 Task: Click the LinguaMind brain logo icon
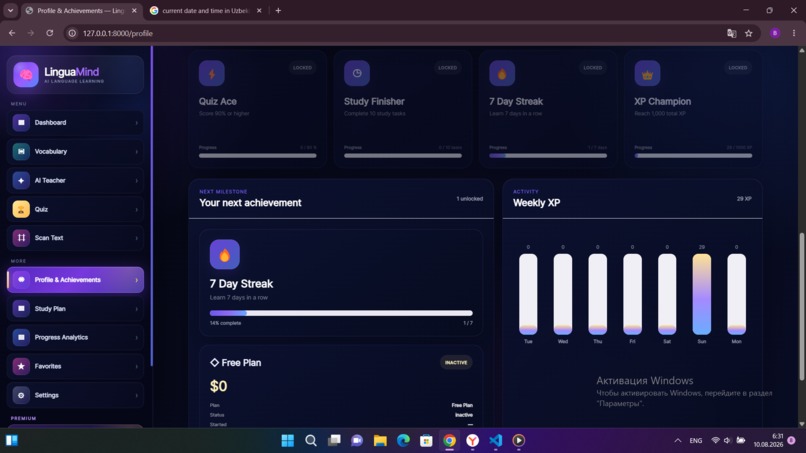pos(26,75)
